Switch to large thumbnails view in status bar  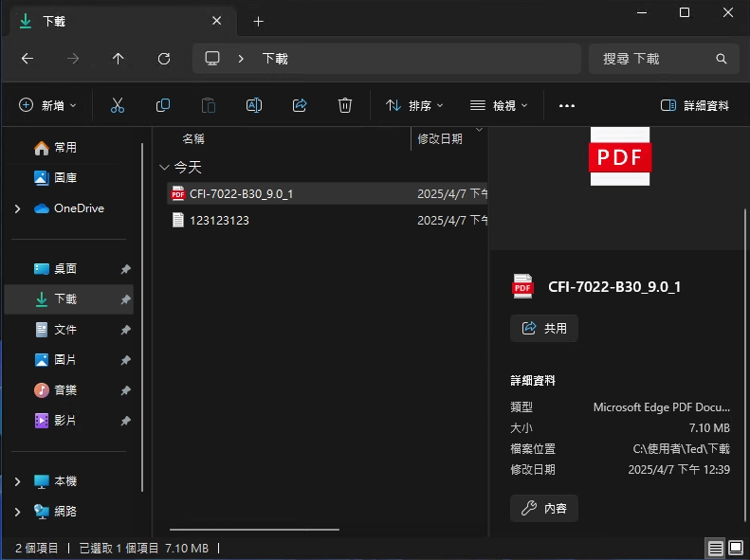[x=736, y=548]
